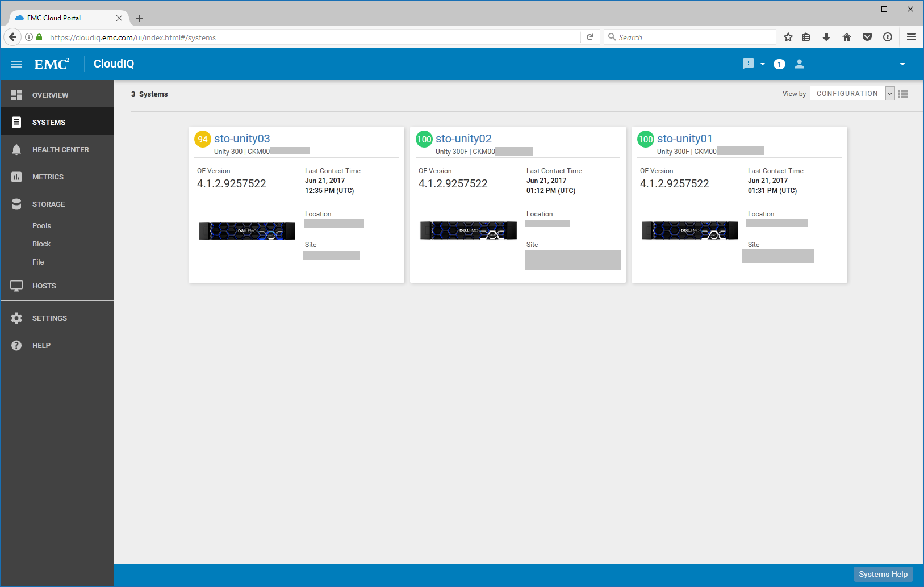Expand the feedback icon dropdown arrow
The width and height of the screenshot is (924, 587).
point(762,64)
